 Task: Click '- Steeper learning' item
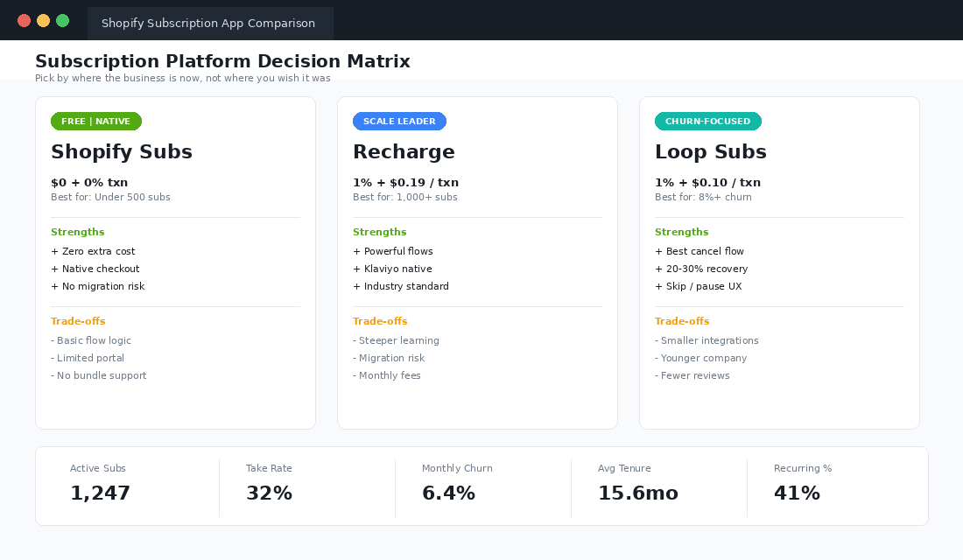396,340
